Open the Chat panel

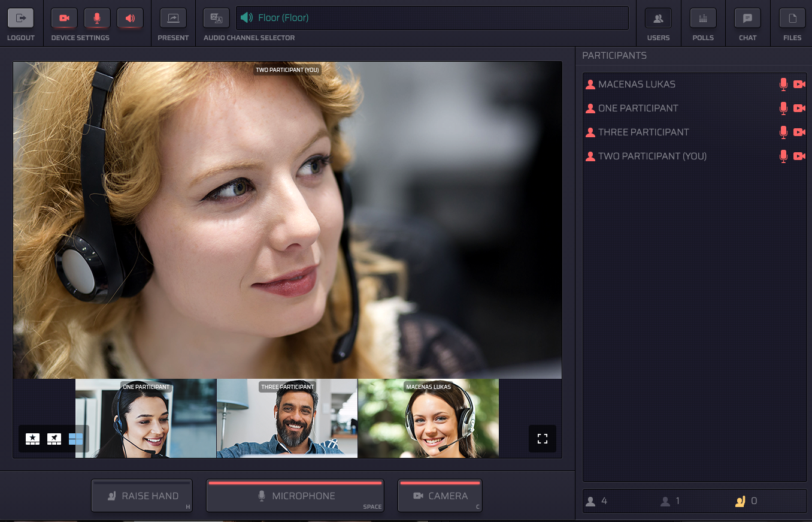tap(747, 18)
